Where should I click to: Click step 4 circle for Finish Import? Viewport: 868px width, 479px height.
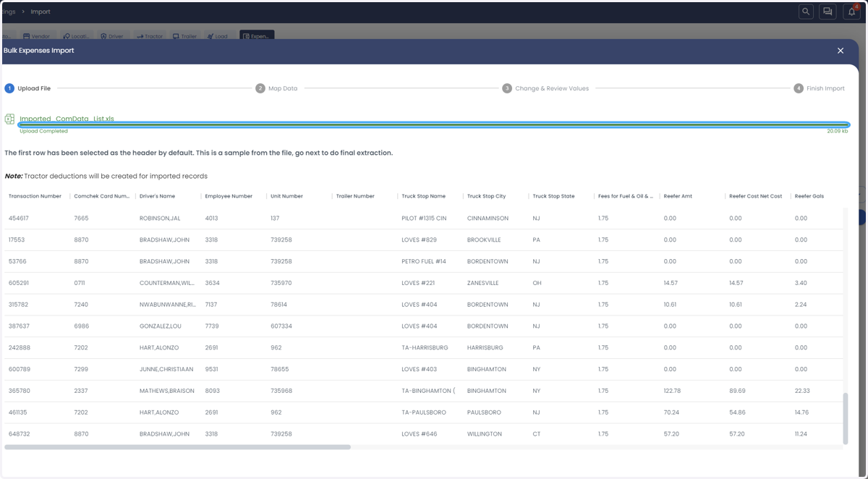[x=799, y=88]
